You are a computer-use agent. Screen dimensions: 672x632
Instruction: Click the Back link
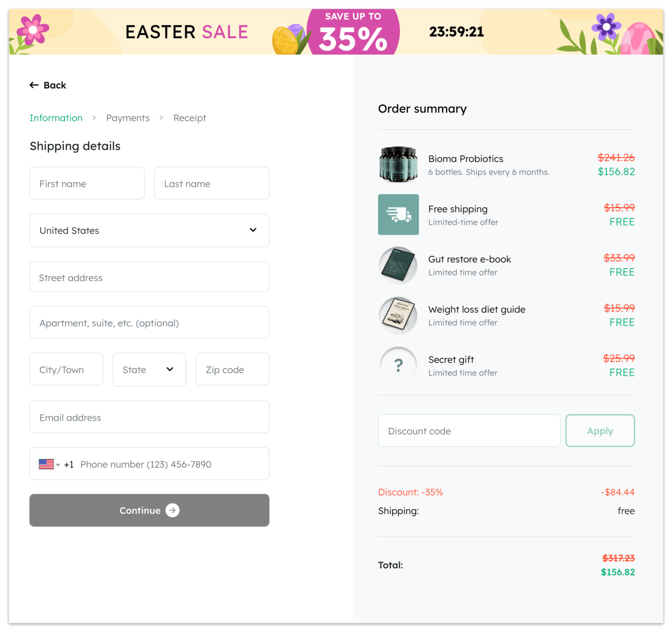(x=54, y=85)
